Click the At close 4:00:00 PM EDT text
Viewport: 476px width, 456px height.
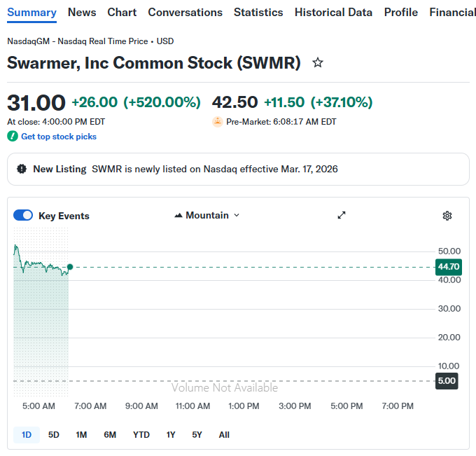[56, 122]
